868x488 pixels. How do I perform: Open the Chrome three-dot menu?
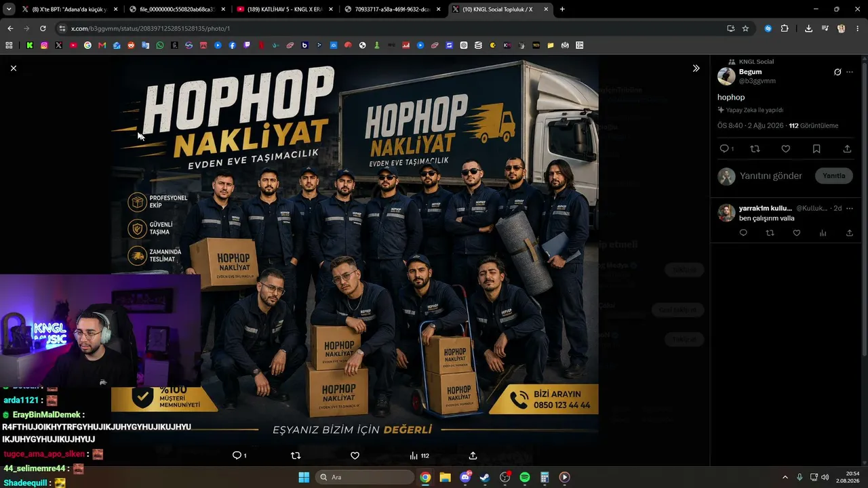[857, 28]
